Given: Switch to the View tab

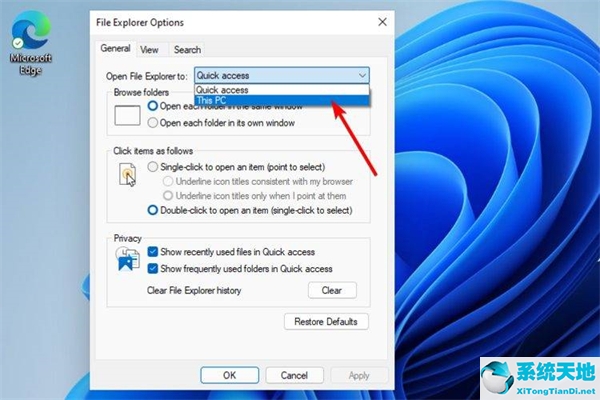Looking at the screenshot, I should click(149, 50).
